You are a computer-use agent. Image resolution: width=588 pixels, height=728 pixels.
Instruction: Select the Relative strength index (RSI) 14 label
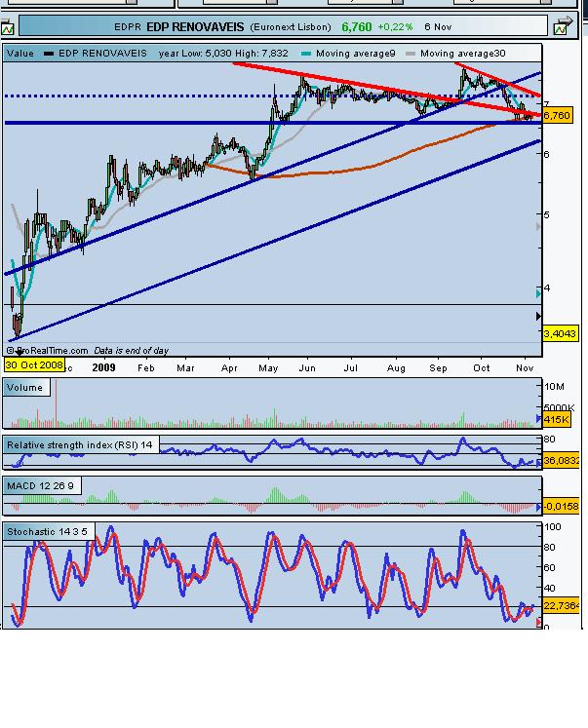coord(79,444)
